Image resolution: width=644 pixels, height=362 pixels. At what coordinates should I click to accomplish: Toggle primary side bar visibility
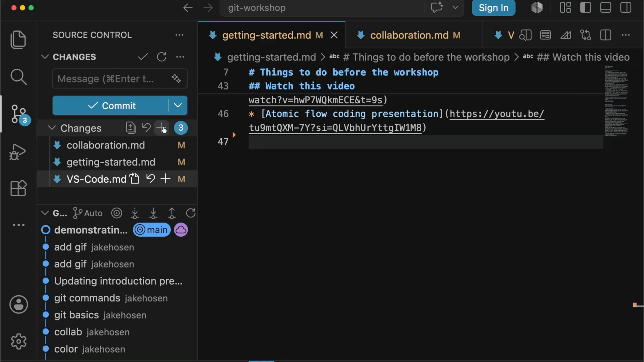586,7
